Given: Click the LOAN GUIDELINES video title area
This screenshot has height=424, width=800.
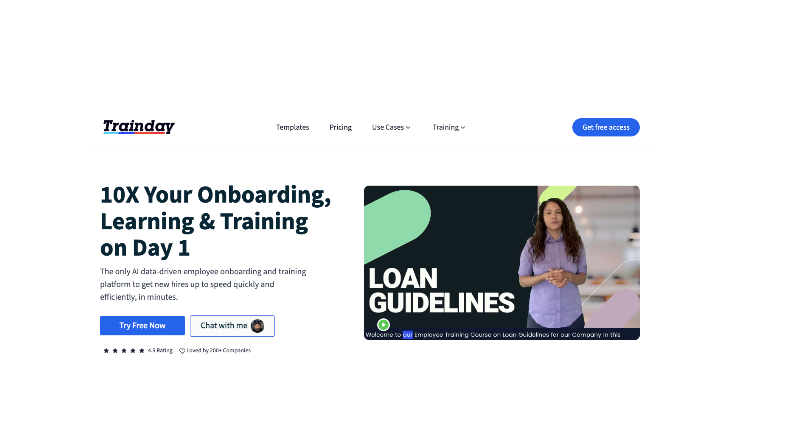Looking at the screenshot, I should point(441,290).
